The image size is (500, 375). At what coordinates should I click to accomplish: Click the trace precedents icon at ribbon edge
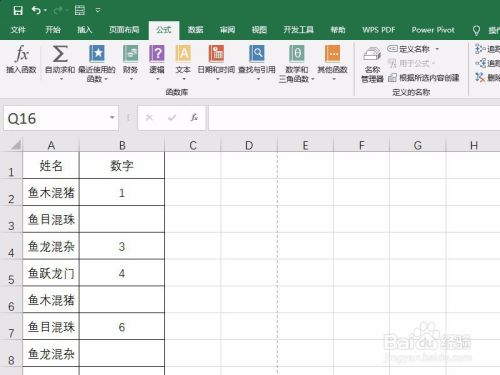tap(479, 49)
